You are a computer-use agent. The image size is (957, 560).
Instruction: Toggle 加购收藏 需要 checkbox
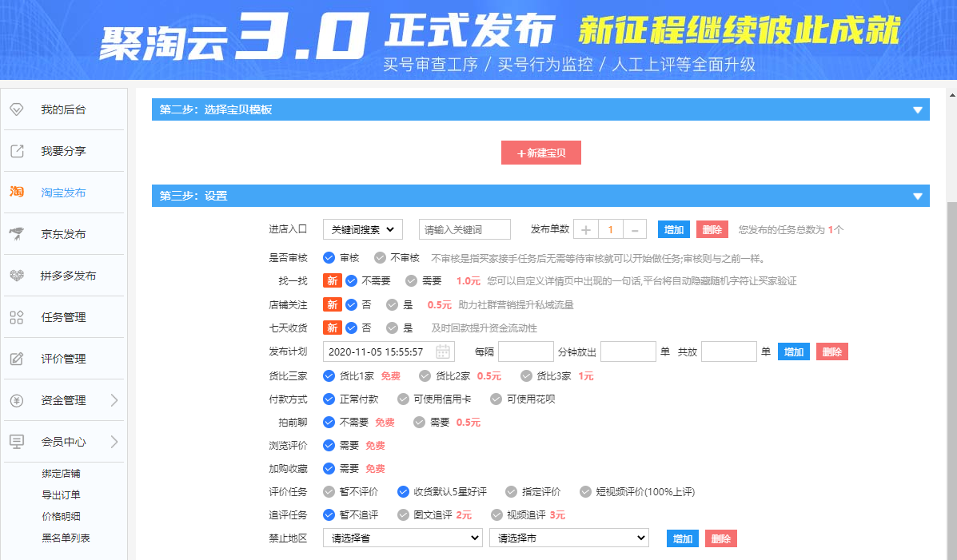[x=329, y=468]
